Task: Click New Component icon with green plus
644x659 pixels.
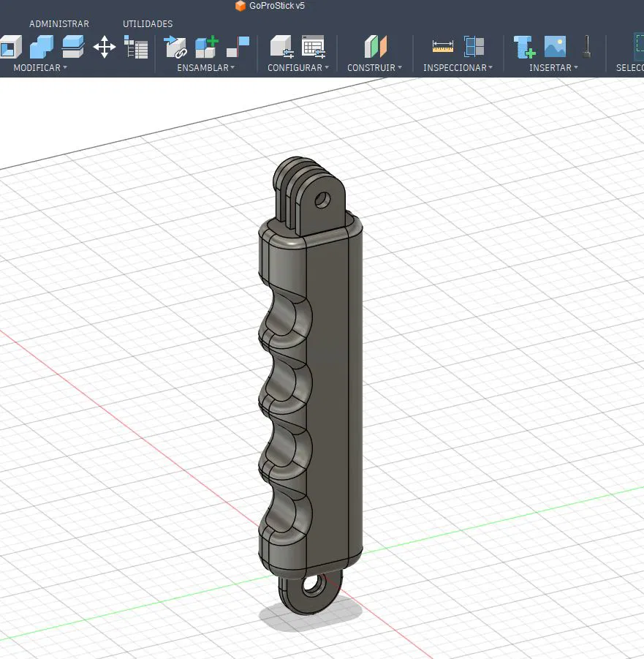Action: tap(207, 48)
